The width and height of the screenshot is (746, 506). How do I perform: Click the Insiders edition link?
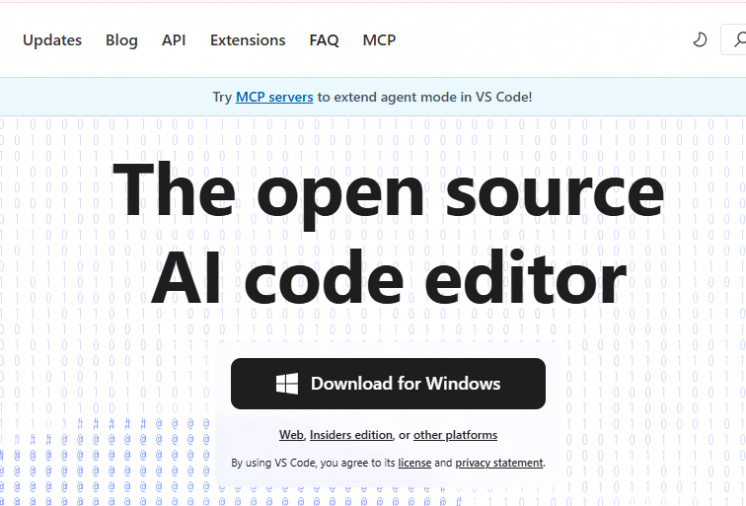click(351, 435)
